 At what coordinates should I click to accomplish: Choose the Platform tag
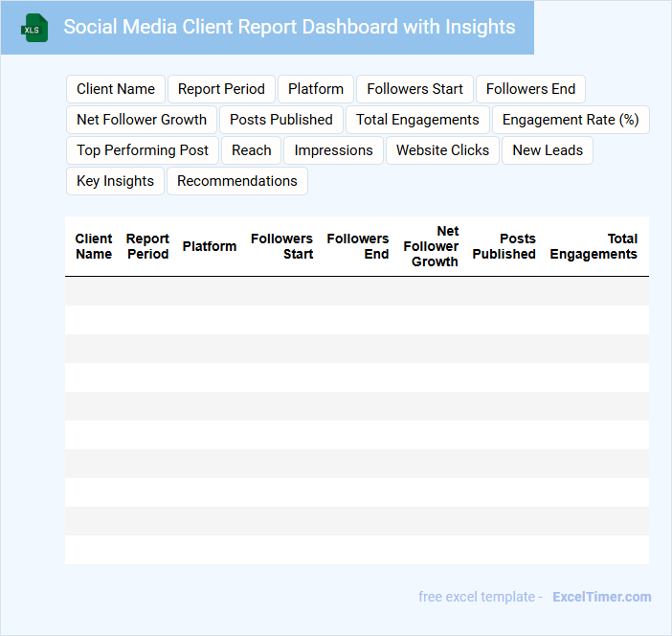coord(316,89)
